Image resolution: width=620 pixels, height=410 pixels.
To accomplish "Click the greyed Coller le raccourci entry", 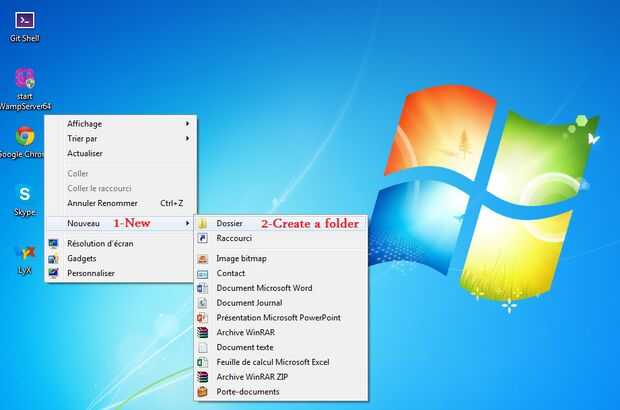I will coord(120,189).
